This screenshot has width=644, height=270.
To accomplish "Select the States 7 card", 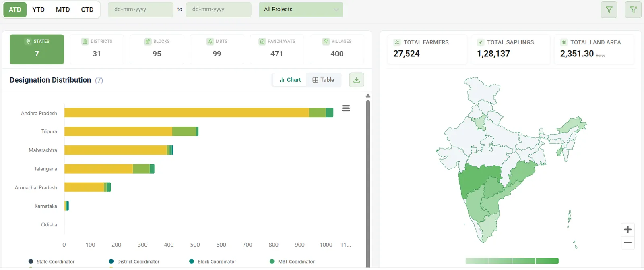I will coord(37,50).
